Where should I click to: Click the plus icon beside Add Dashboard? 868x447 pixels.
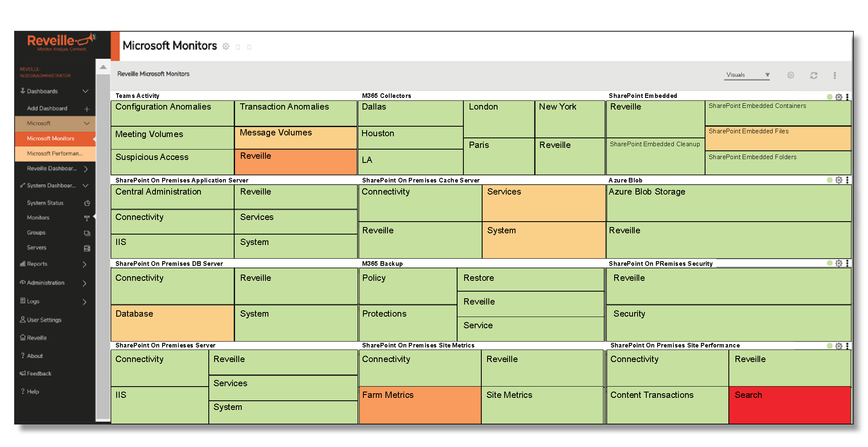click(87, 109)
